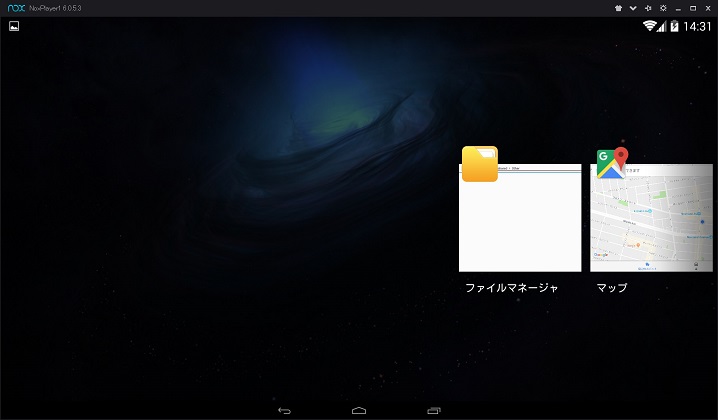Open the Google Maps app icon

tap(611, 163)
